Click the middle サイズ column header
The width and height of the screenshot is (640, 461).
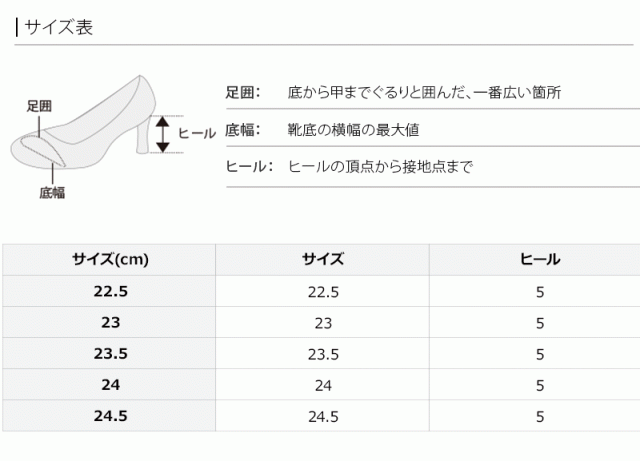[x=323, y=259]
